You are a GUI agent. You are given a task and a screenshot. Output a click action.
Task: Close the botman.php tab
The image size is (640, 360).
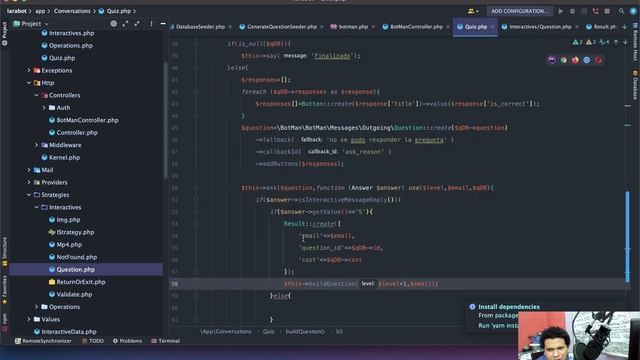click(373, 27)
